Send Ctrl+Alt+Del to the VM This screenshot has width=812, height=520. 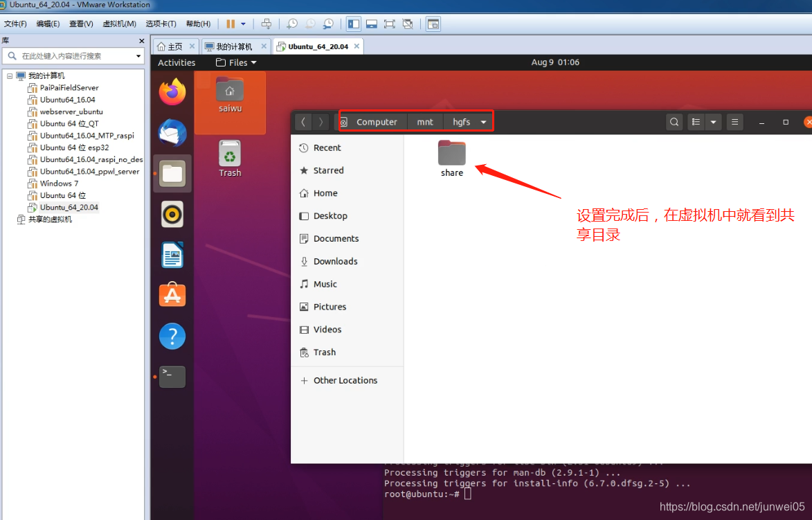[x=267, y=24]
